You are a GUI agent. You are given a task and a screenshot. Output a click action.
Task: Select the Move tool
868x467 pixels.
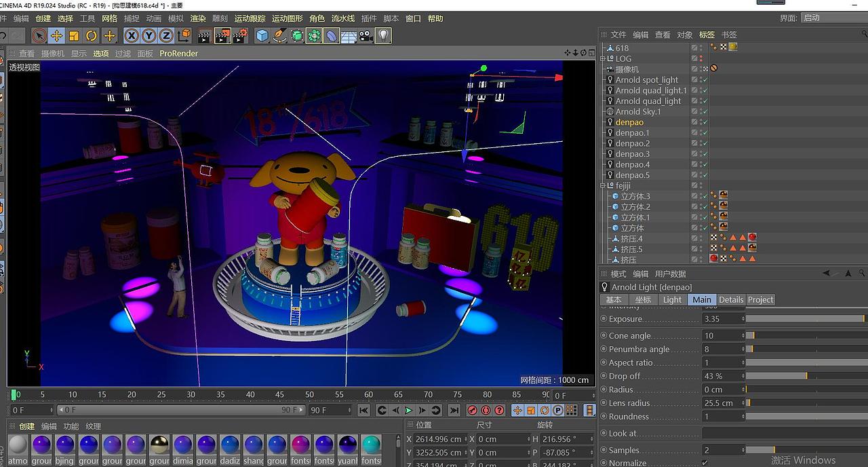[57, 36]
